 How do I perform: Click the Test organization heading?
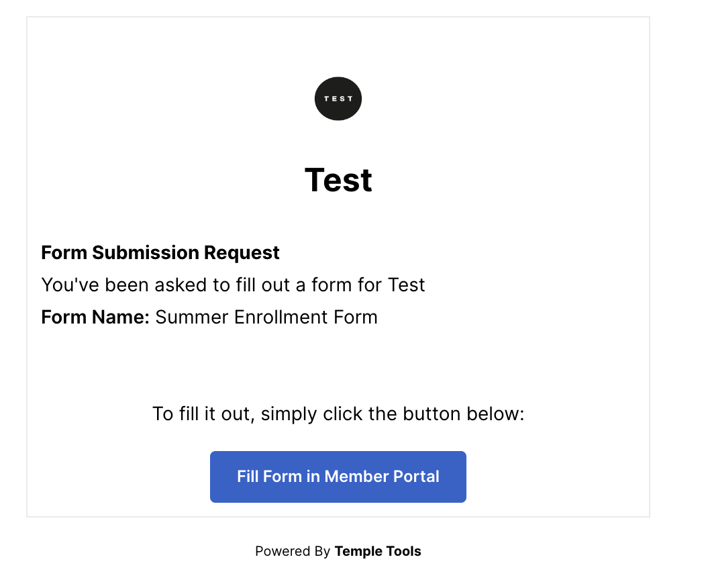click(338, 179)
